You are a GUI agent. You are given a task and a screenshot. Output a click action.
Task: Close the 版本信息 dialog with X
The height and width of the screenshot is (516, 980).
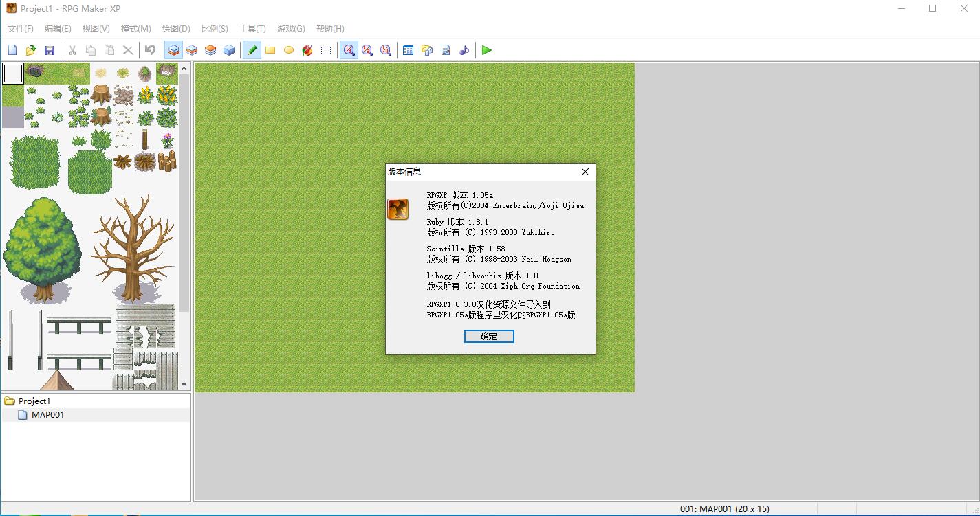pos(585,172)
